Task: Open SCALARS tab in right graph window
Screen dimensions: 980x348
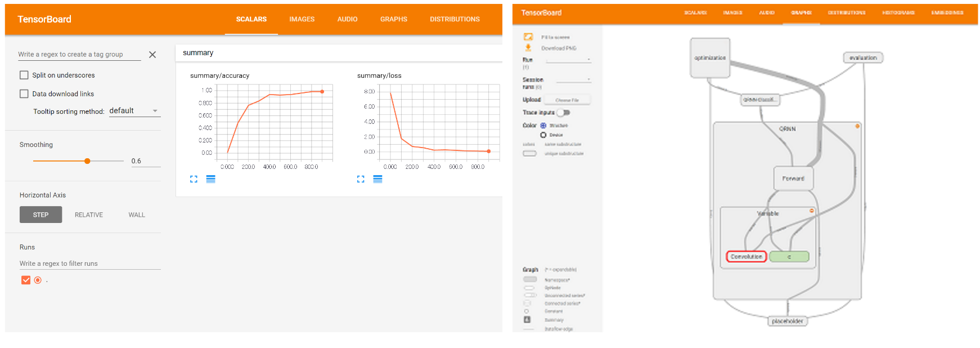Action: click(x=695, y=12)
